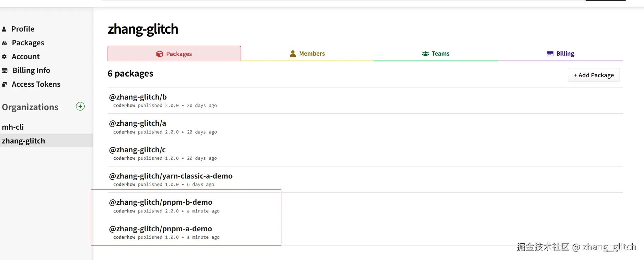Open the @zhang-glitch/c package link
This screenshot has height=260, width=644.
pos(137,150)
